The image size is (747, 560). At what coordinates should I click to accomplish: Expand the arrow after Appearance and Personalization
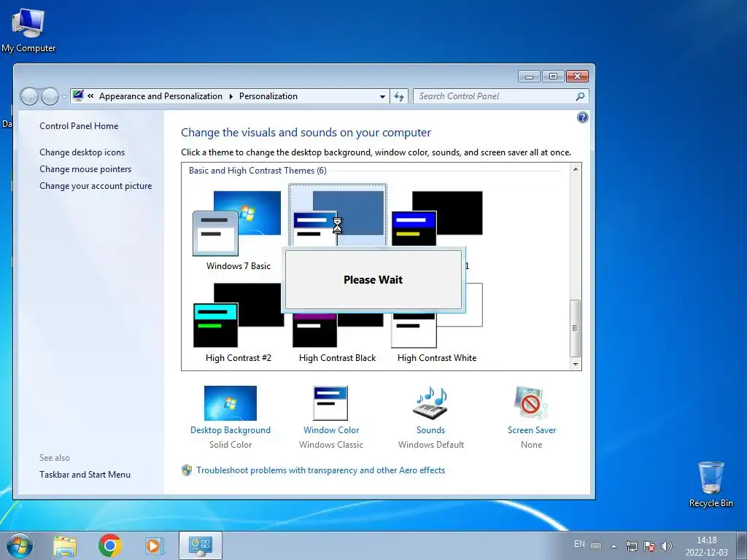(x=231, y=97)
